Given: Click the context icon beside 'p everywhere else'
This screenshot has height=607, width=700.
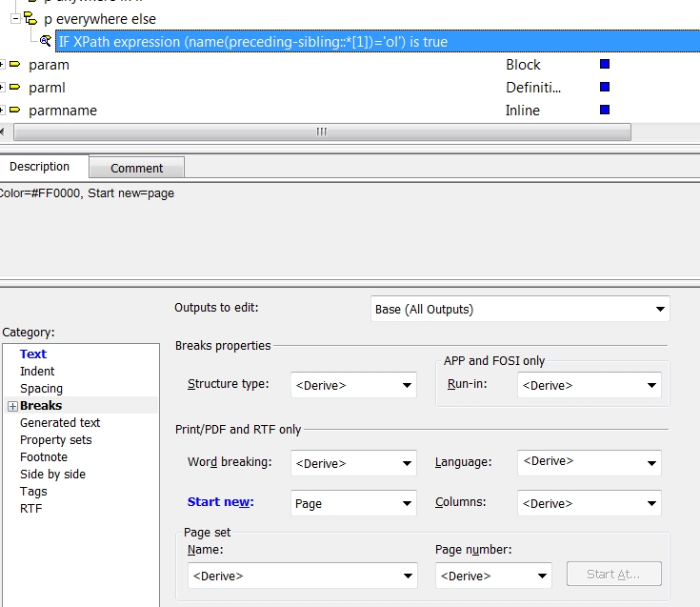Looking at the screenshot, I should [x=30, y=19].
